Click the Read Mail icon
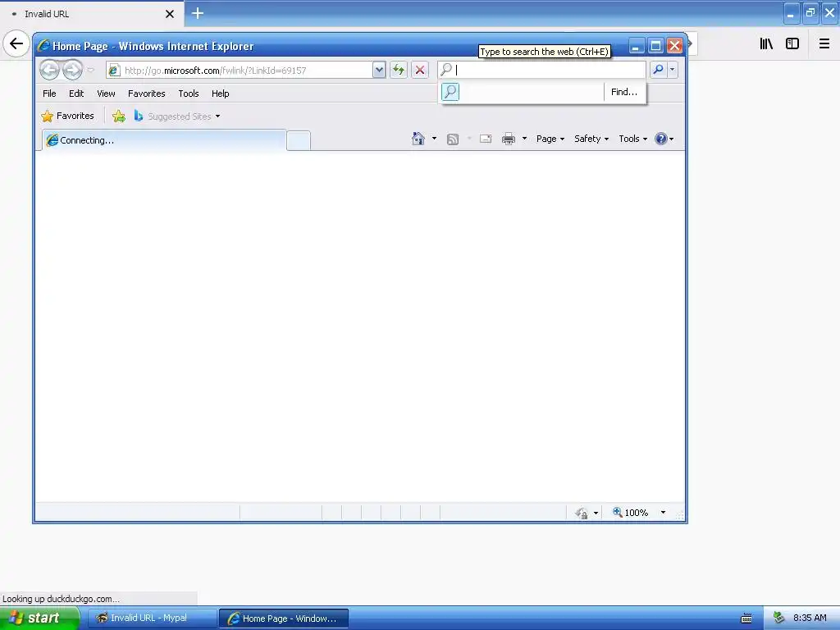The image size is (840, 630). pos(486,139)
